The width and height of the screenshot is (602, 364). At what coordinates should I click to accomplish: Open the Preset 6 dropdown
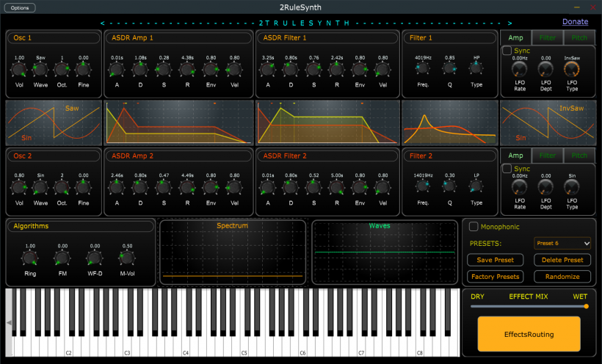(562, 243)
